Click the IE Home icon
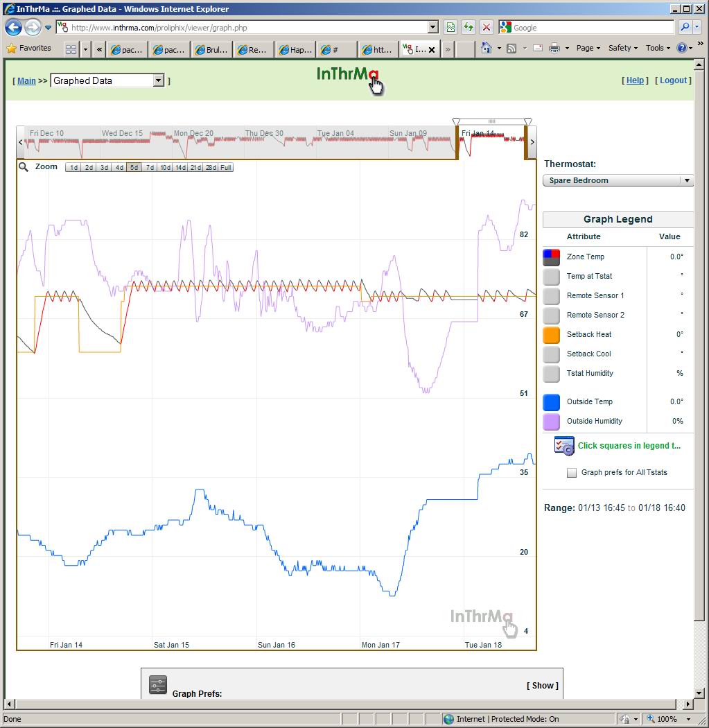709x728 pixels. 487,49
